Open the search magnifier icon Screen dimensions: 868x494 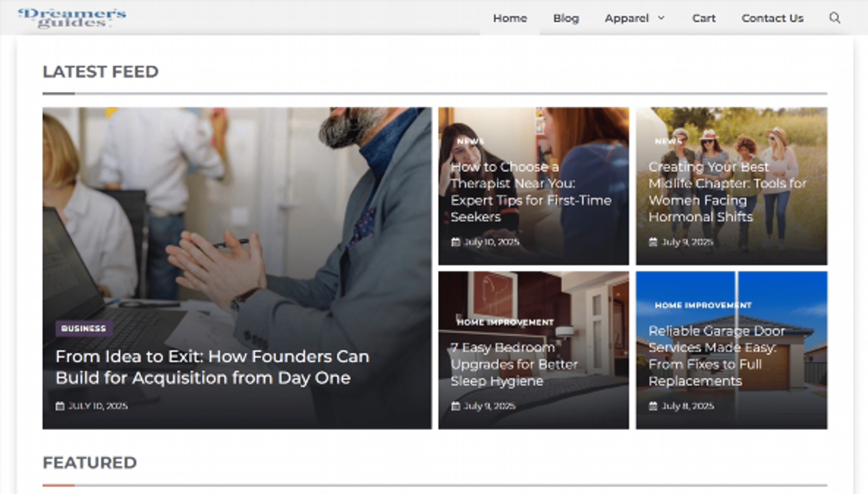click(x=834, y=18)
